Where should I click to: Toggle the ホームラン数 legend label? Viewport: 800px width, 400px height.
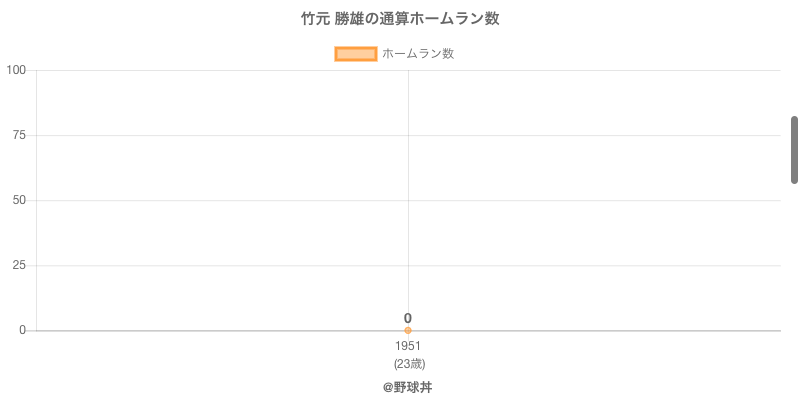coord(418,54)
